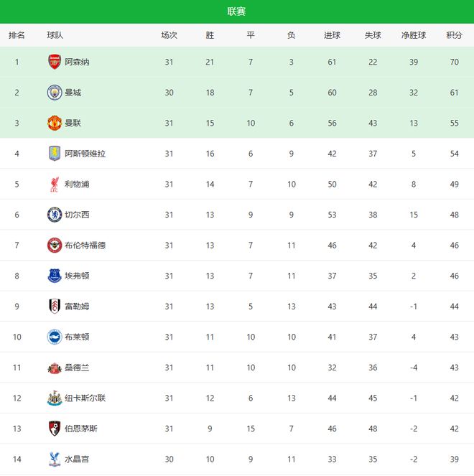Click the Newcastle United badge
This screenshot has height=476, width=474.
coord(55,398)
